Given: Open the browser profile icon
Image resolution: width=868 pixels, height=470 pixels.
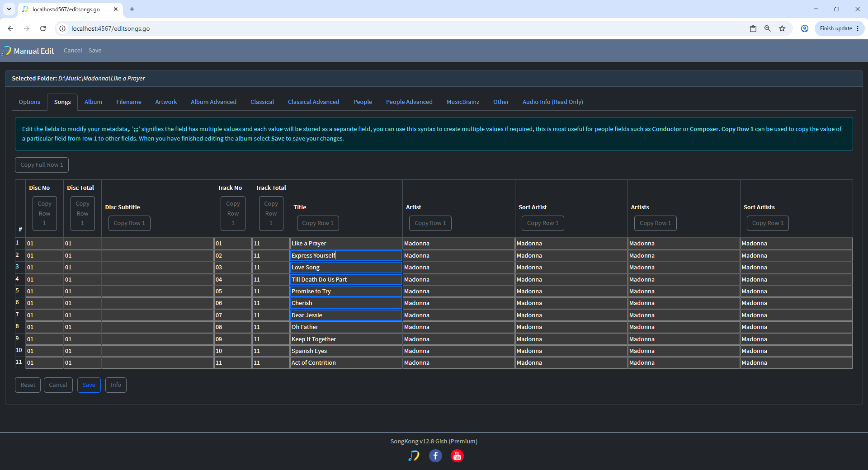Looking at the screenshot, I should click(x=805, y=28).
